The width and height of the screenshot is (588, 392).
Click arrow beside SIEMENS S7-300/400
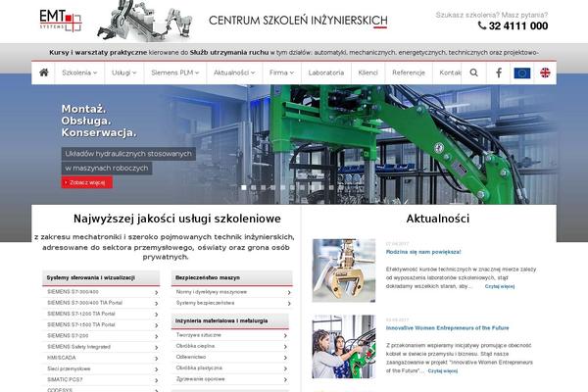[157, 292]
